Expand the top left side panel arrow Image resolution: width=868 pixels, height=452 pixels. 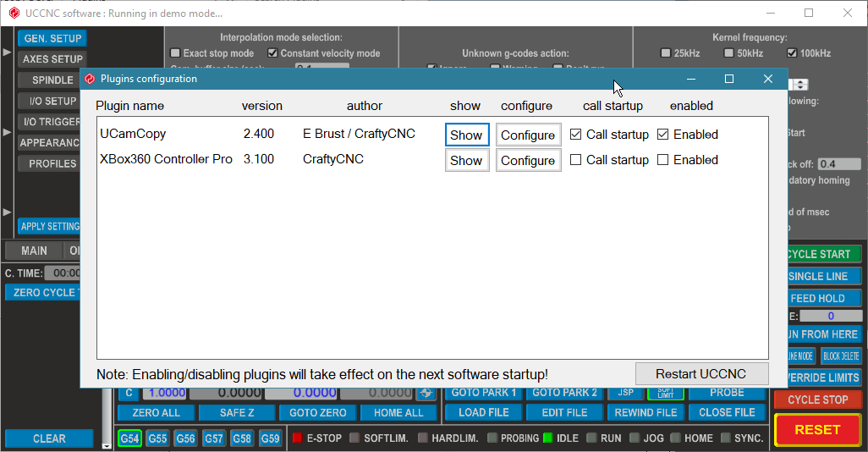click(x=7, y=52)
